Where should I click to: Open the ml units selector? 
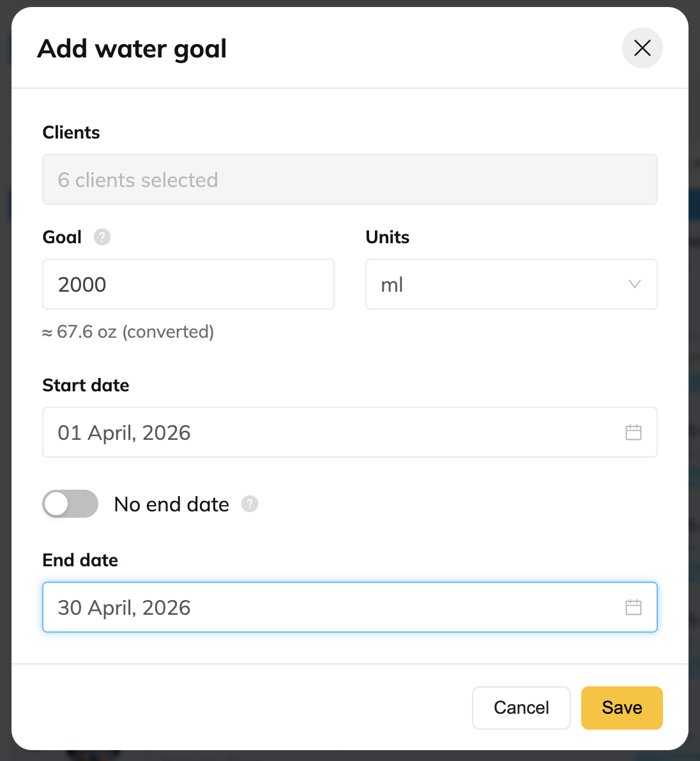(x=511, y=284)
